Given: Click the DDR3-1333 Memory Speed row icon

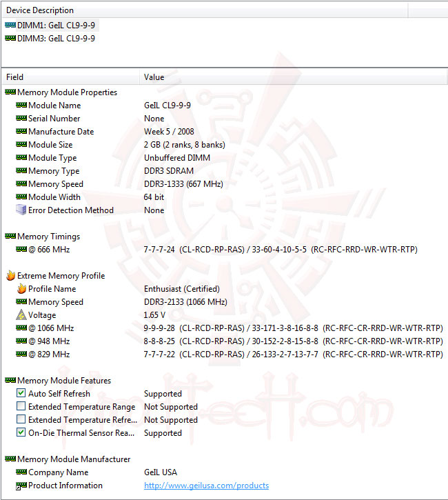Looking at the screenshot, I should [x=21, y=183].
